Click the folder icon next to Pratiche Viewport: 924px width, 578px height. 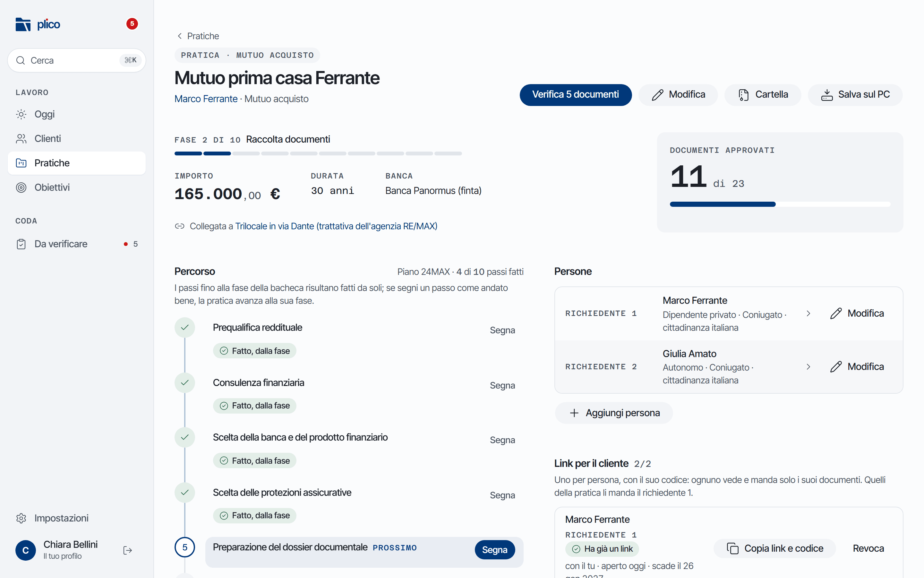pos(21,163)
